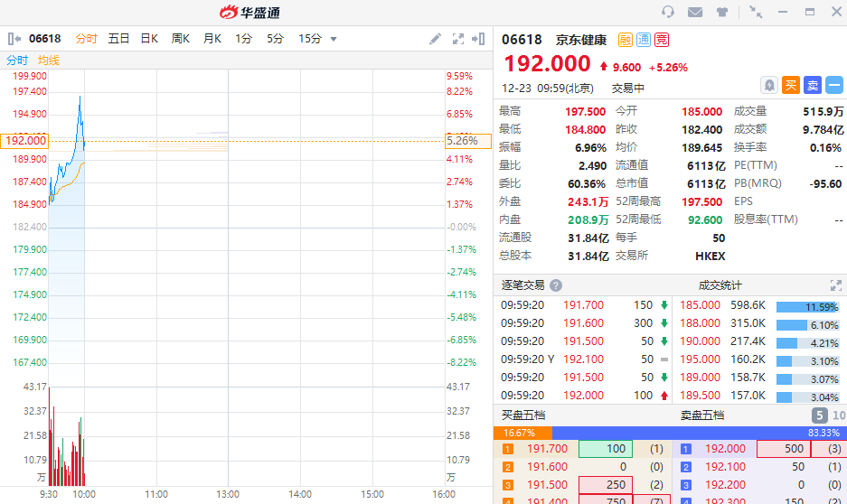The height and width of the screenshot is (504, 847).
Task: Switch order book to 5 levels
Action: tap(819, 415)
